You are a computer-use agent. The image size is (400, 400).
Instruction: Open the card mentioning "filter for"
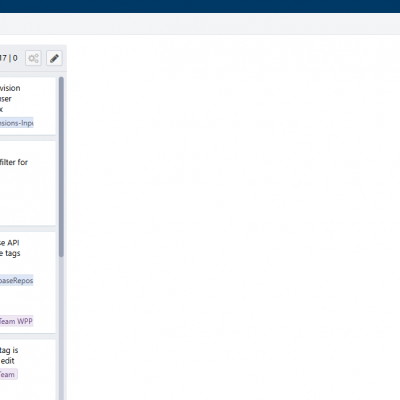[28, 183]
